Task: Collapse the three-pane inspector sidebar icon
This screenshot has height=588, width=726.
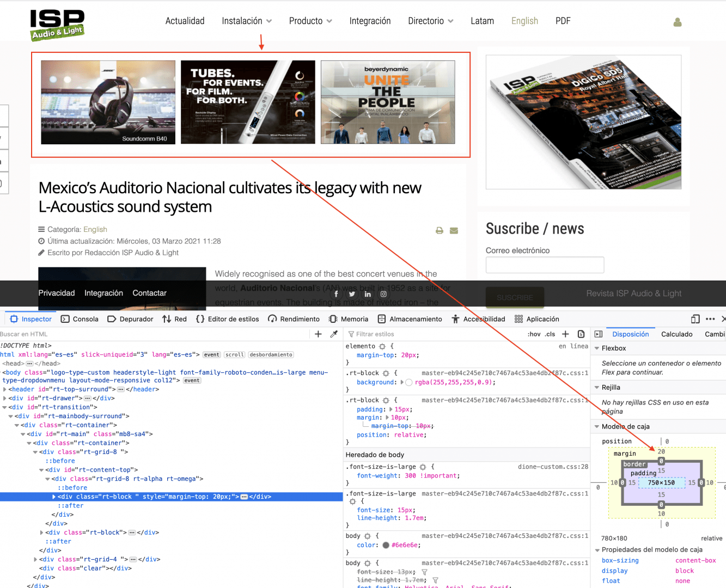Action: (x=599, y=334)
